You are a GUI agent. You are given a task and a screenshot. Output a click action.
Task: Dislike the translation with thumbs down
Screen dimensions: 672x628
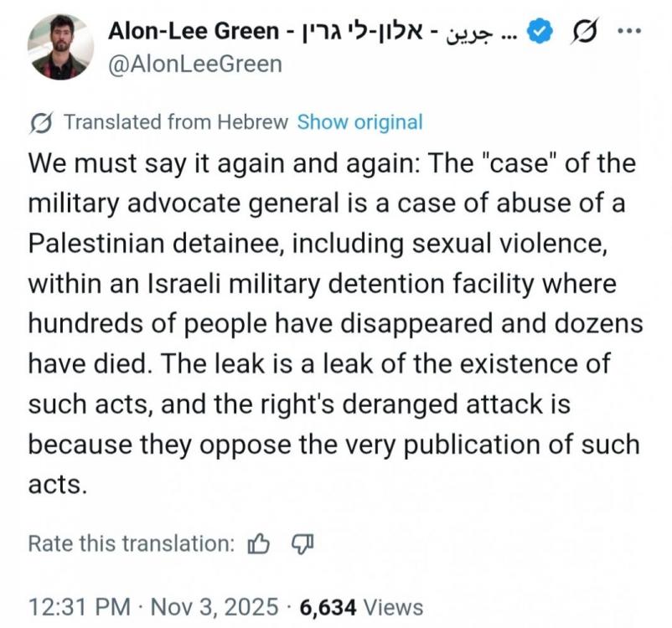301,544
